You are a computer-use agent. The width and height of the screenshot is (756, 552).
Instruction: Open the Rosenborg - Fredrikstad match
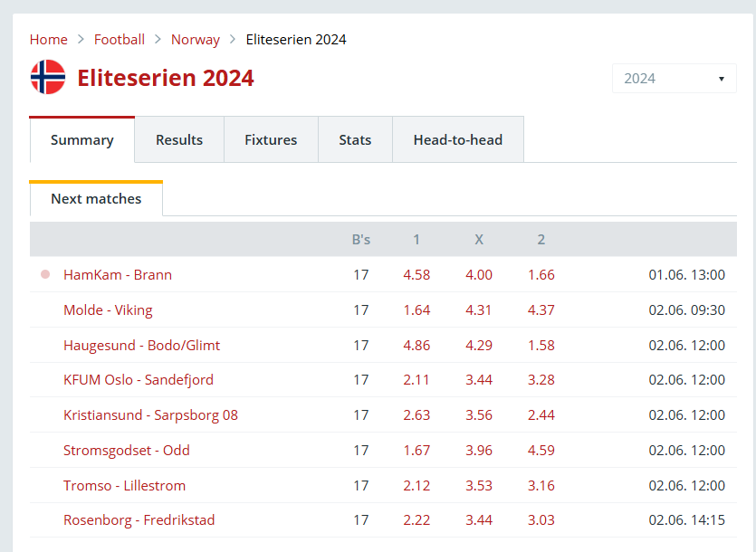[139, 520]
